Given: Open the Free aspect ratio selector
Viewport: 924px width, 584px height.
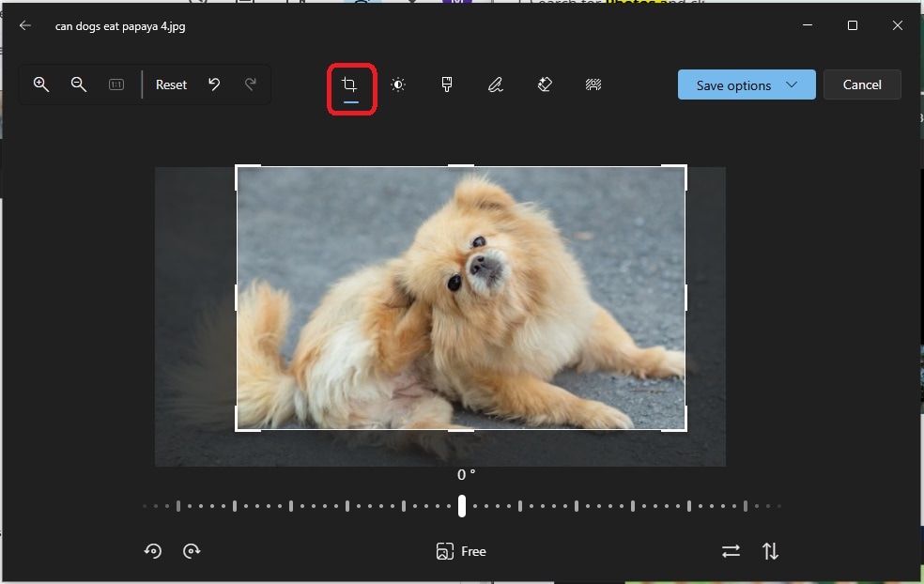Looking at the screenshot, I should (x=461, y=551).
